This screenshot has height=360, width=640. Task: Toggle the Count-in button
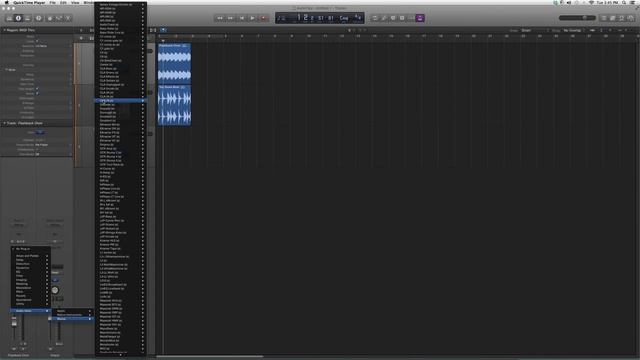(411, 18)
